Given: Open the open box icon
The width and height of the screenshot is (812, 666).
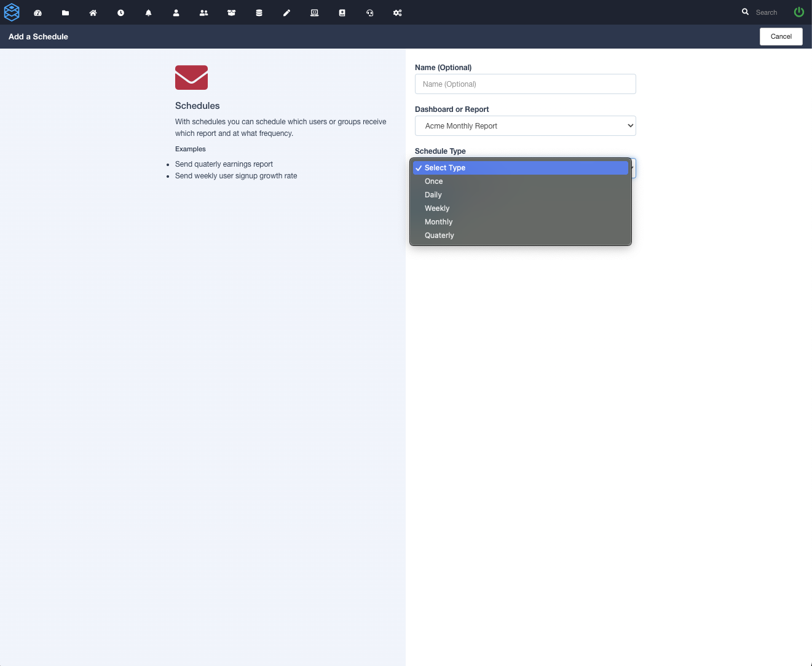Looking at the screenshot, I should [231, 12].
